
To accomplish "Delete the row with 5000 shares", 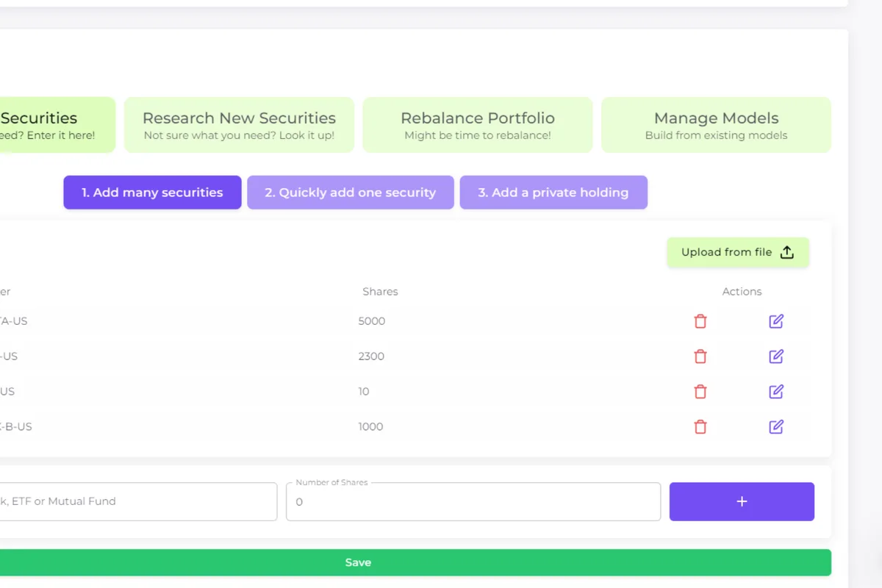I will (700, 321).
